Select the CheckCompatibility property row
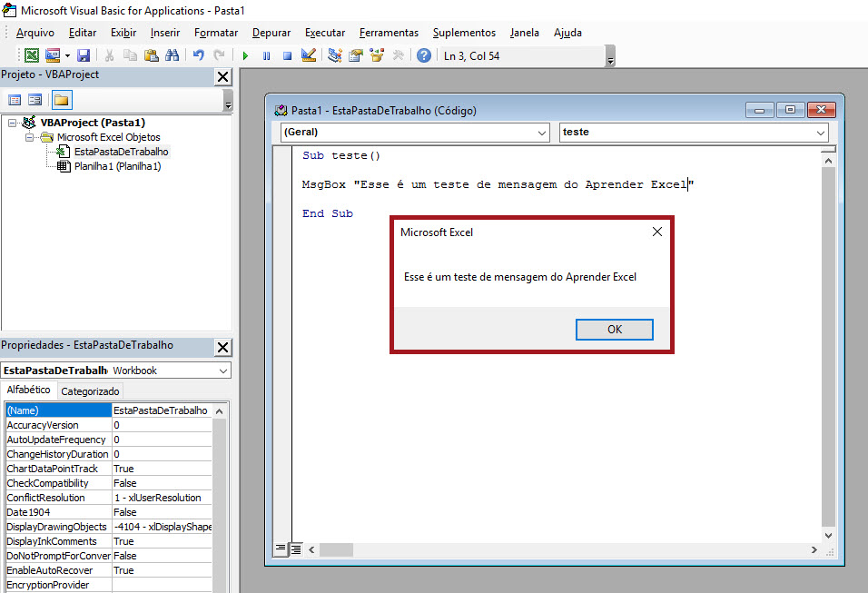This screenshot has height=593, width=868. [109, 483]
